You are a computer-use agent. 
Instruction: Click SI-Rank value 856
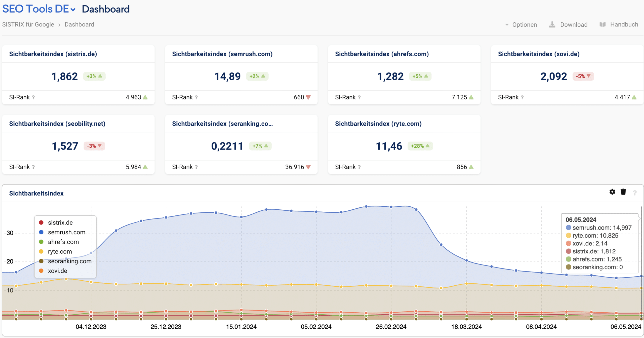click(462, 167)
